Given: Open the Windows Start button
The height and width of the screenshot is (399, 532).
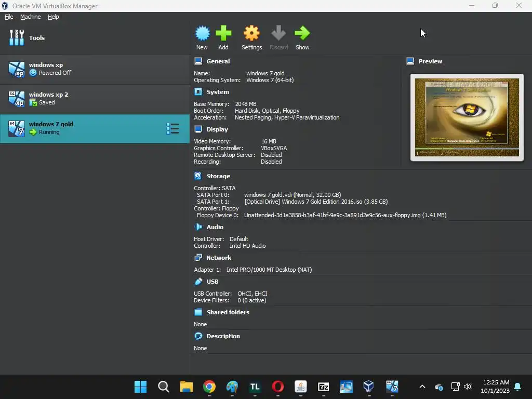Looking at the screenshot, I should (140, 387).
